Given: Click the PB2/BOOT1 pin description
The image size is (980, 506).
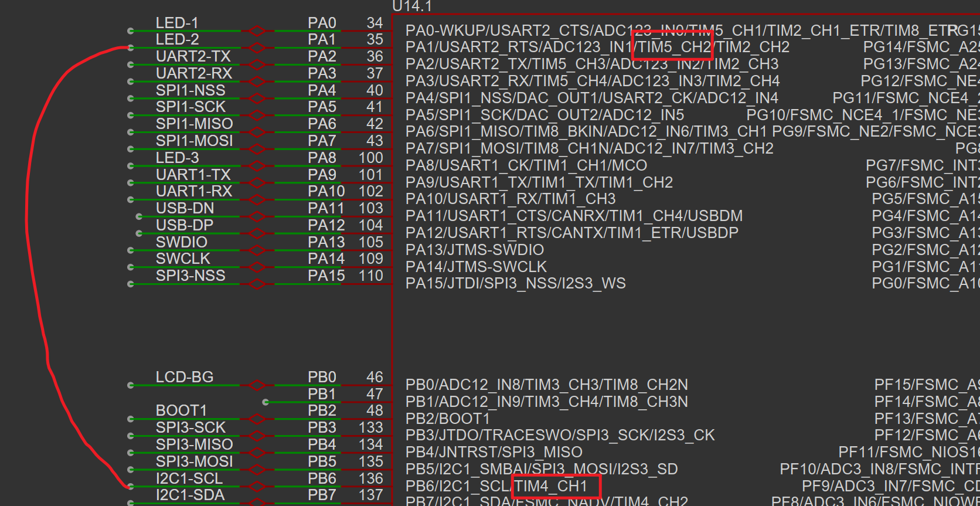Looking at the screenshot, I should pyautogui.click(x=448, y=419).
